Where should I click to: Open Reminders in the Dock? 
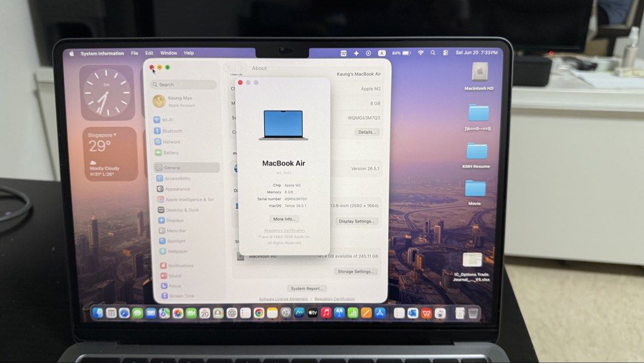click(245, 313)
